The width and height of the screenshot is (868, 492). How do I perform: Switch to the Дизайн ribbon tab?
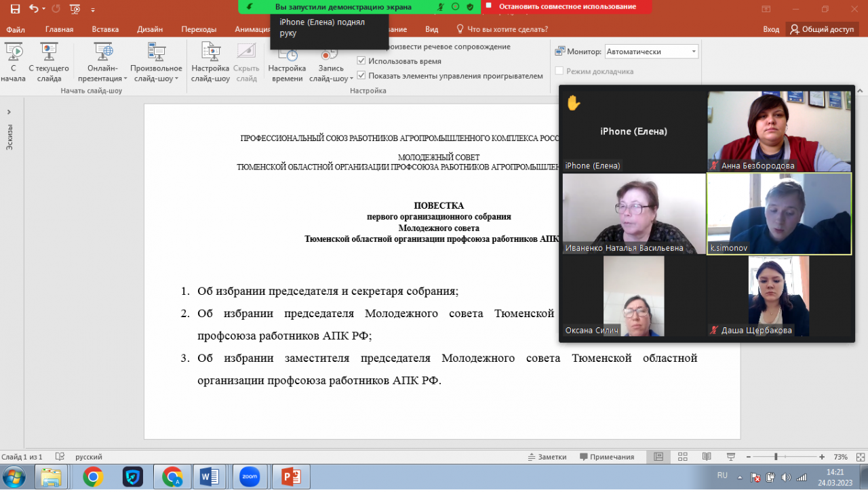point(149,29)
